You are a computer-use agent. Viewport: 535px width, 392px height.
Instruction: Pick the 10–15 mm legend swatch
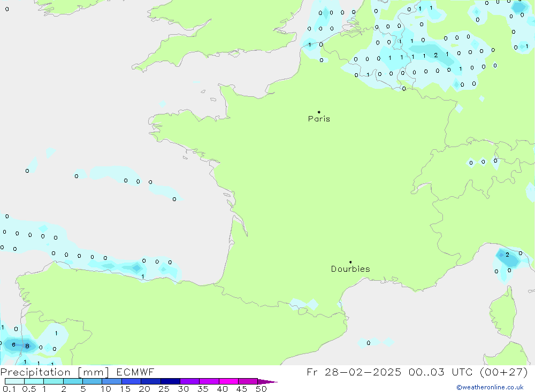coord(112,381)
